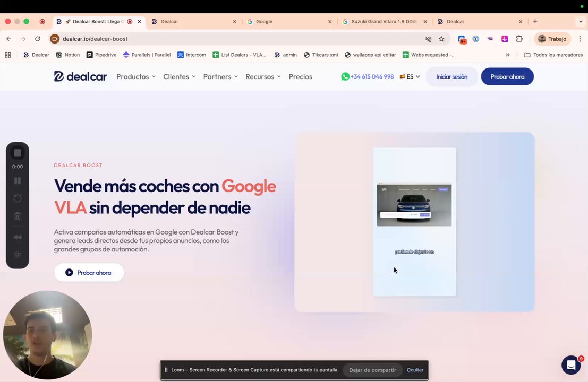Open the pink download extension icon
The width and height of the screenshot is (588, 382).
[x=505, y=39]
